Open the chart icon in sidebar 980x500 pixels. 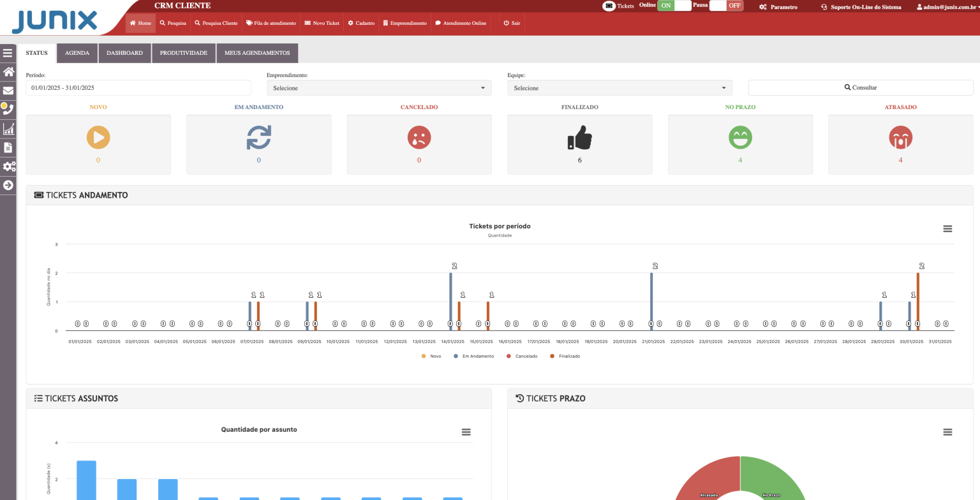pos(8,129)
